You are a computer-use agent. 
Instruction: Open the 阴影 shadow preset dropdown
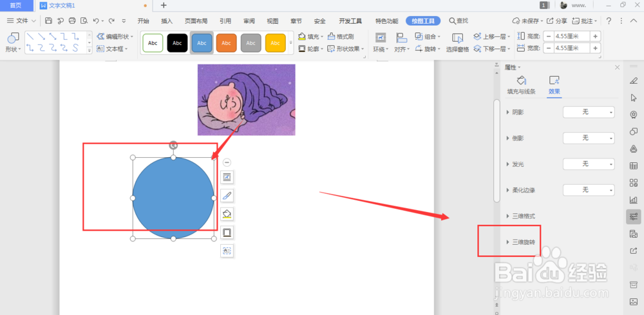pyautogui.click(x=589, y=112)
